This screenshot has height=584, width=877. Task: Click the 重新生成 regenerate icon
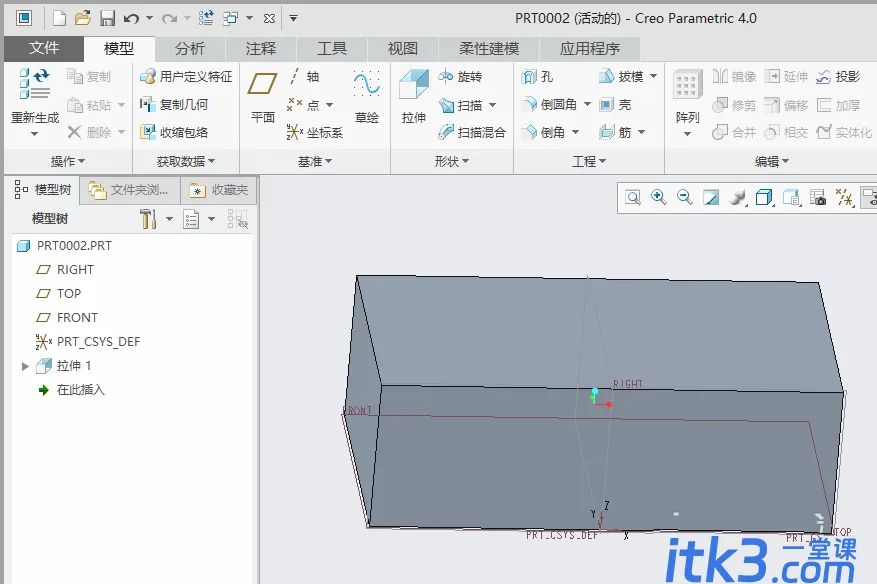tap(34, 84)
